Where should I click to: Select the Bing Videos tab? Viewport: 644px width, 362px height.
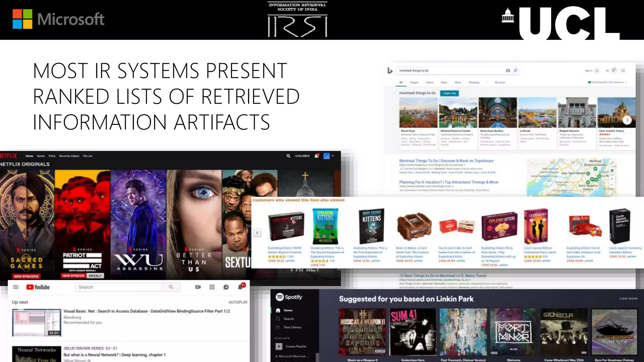(x=430, y=82)
